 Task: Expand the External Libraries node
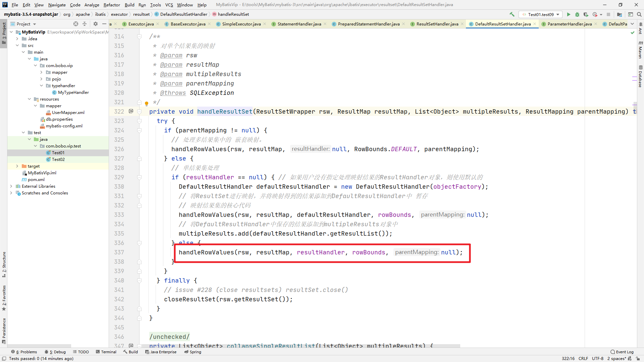click(11, 186)
